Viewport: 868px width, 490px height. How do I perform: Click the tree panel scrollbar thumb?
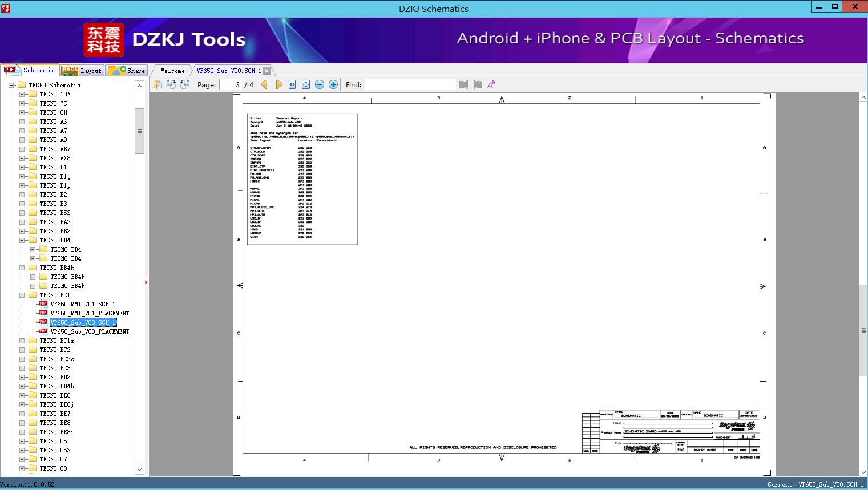tap(139, 131)
